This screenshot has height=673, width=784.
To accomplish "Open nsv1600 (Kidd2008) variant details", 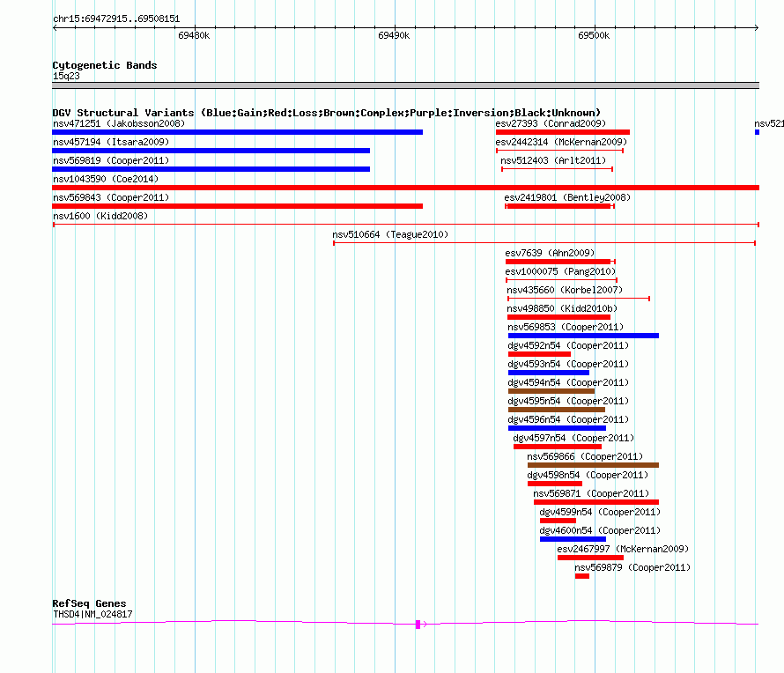I will pos(100,216).
